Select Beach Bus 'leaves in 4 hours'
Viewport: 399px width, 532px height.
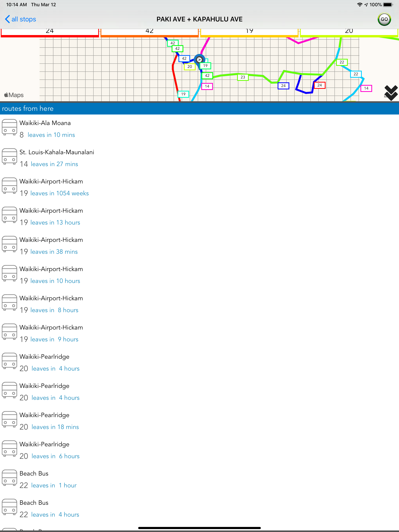(55, 515)
